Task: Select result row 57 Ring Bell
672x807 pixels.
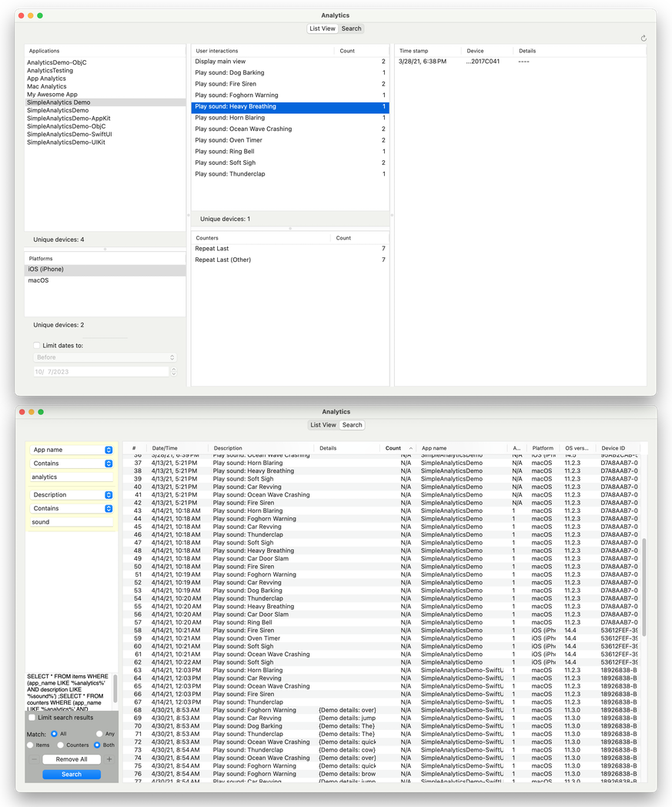Action: pos(383,622)
